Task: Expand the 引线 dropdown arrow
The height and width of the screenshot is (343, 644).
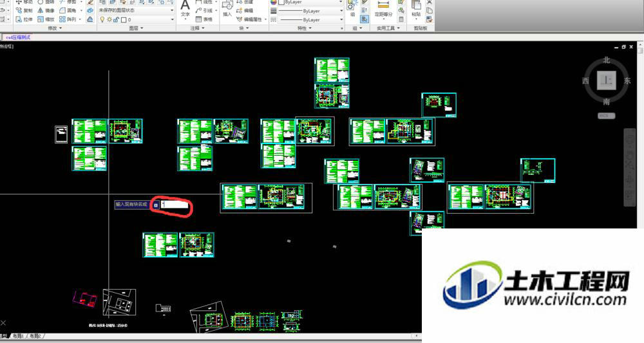Action: [216, 10]
